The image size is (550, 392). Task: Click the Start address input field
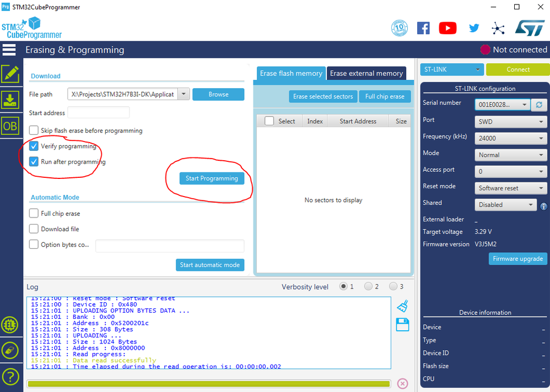tap(99, 112)
